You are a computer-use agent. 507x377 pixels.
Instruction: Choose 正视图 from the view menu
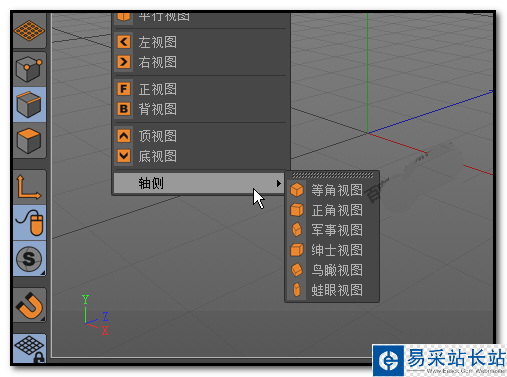click(201, 89)
